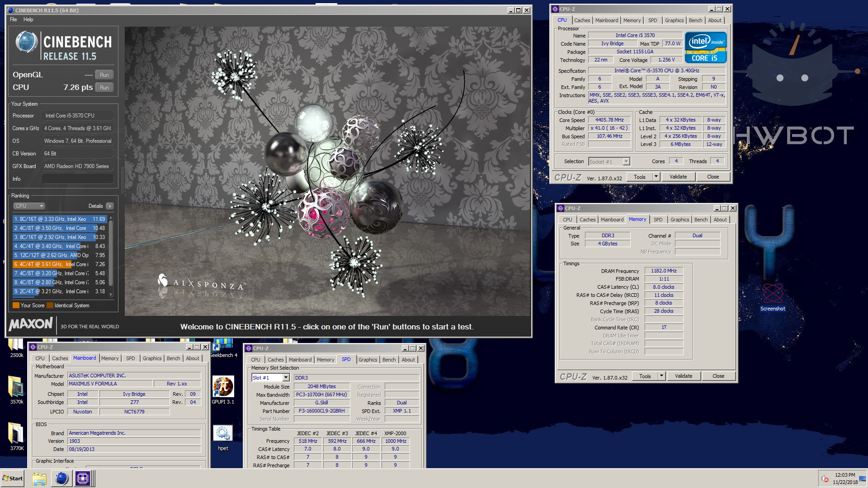Click the Intel Core i5 logo in CPU-Z
The width and height of the screenshot is (868, 488).
tap(705, 47)
